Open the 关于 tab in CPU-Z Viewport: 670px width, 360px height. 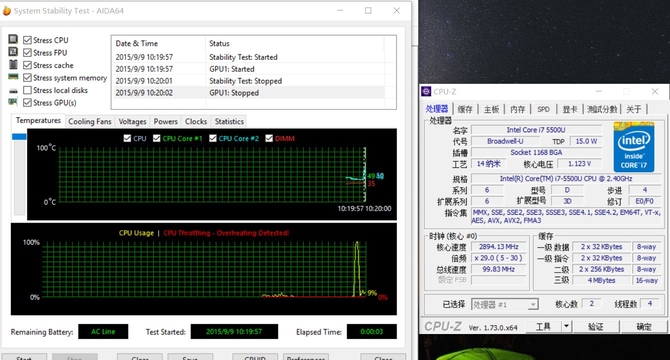634,109
